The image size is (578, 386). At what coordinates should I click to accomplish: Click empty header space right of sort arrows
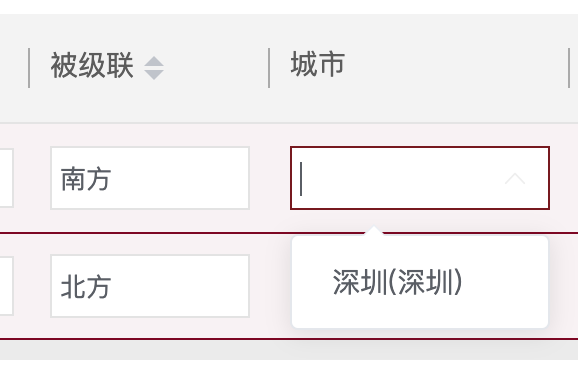tap(216, 68)
